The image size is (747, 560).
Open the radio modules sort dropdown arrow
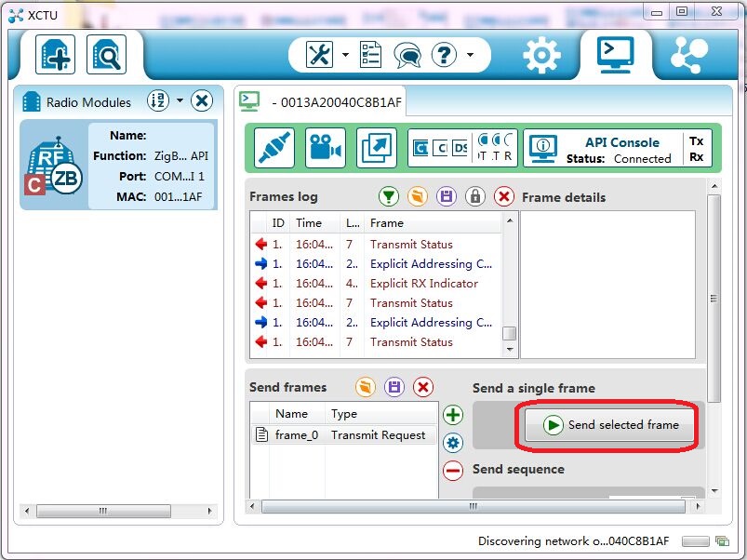pyautogui.click(x=180, y=101)
